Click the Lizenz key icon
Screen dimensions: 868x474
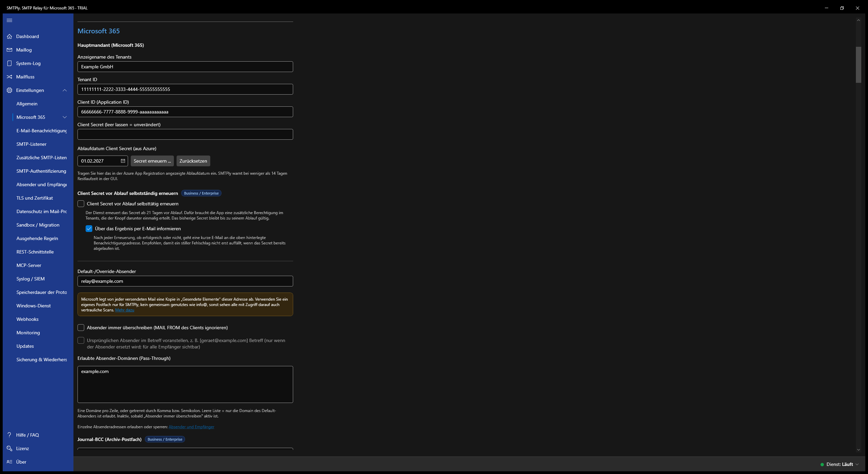(9, 448)
